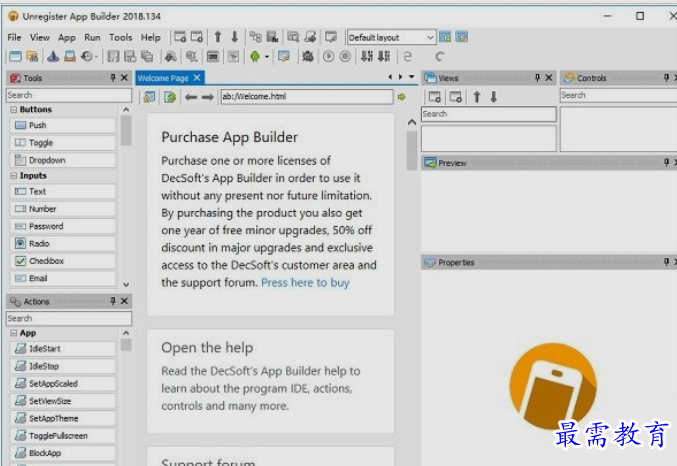Click the second layout icon right of Default layout
This screenshot has width=677, height=466.
pos(462,37)
